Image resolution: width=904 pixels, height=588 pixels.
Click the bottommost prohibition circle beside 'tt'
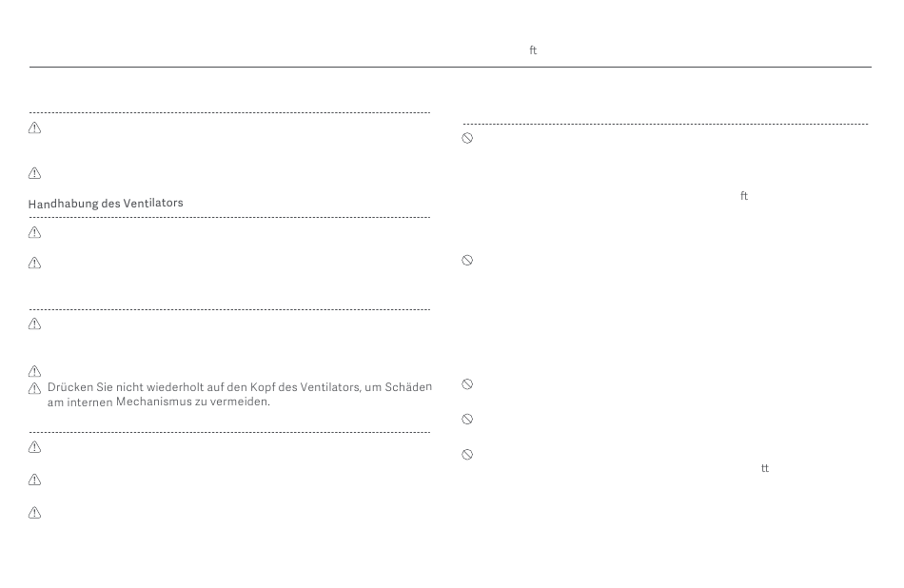[467, 454]
